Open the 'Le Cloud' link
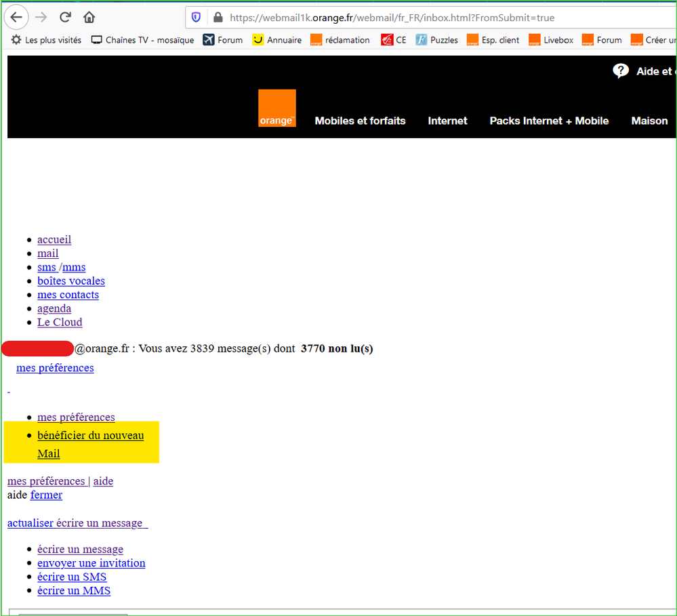This screenshot has width=677, height=616. tap(60, 323)
